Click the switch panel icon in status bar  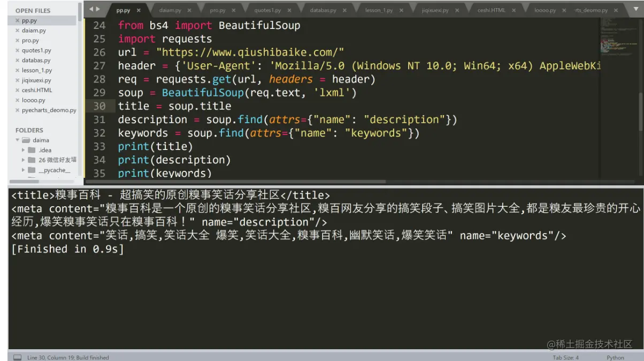[x=17, y=357]
